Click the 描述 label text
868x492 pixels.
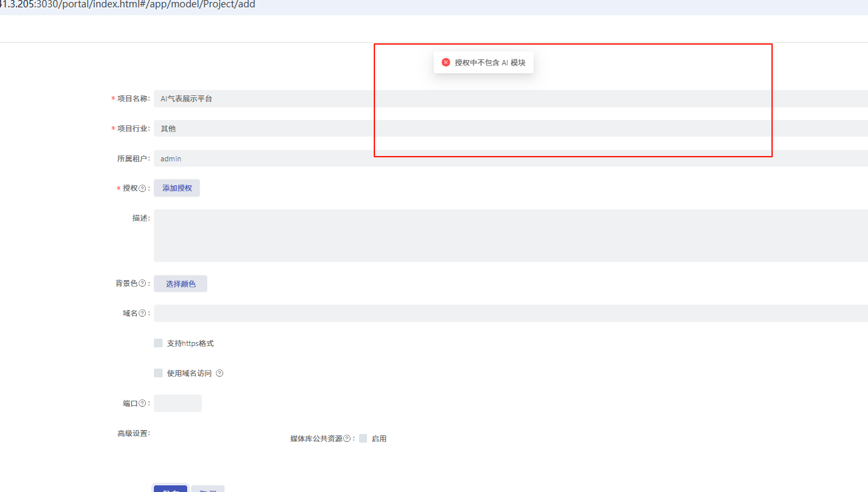[141, 218]
